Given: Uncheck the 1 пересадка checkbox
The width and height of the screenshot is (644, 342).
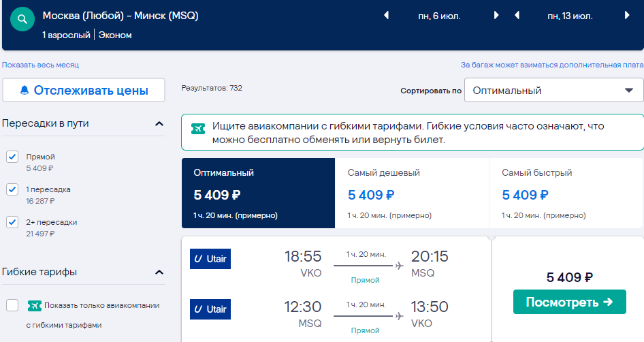Looking at the screenshot, I should [x=12, y=189].
